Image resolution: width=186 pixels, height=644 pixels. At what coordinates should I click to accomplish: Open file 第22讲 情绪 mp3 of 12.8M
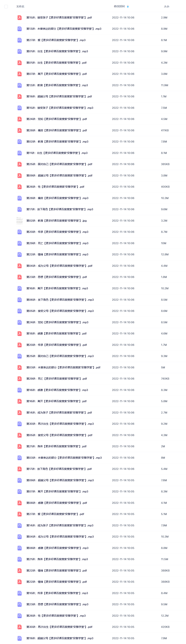[57, 254]
